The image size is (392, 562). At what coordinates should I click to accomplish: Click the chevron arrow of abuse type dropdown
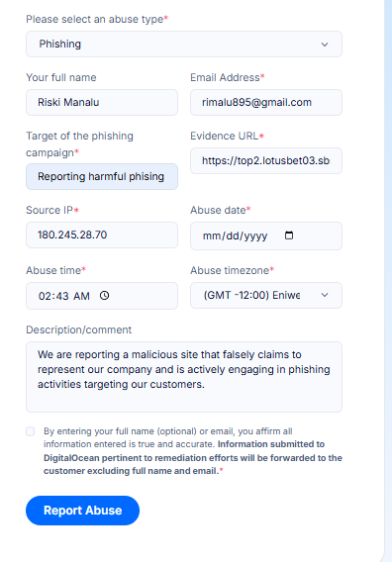tap(325, 45)
